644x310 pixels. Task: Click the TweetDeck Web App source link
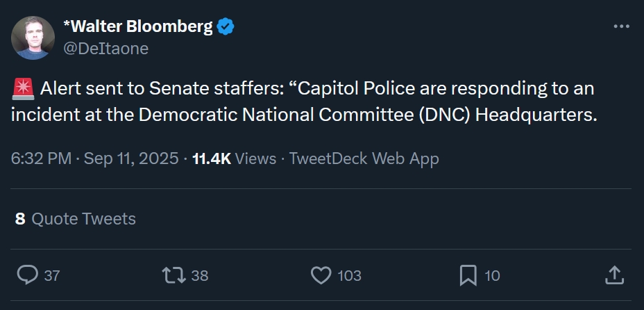point(364,158)
